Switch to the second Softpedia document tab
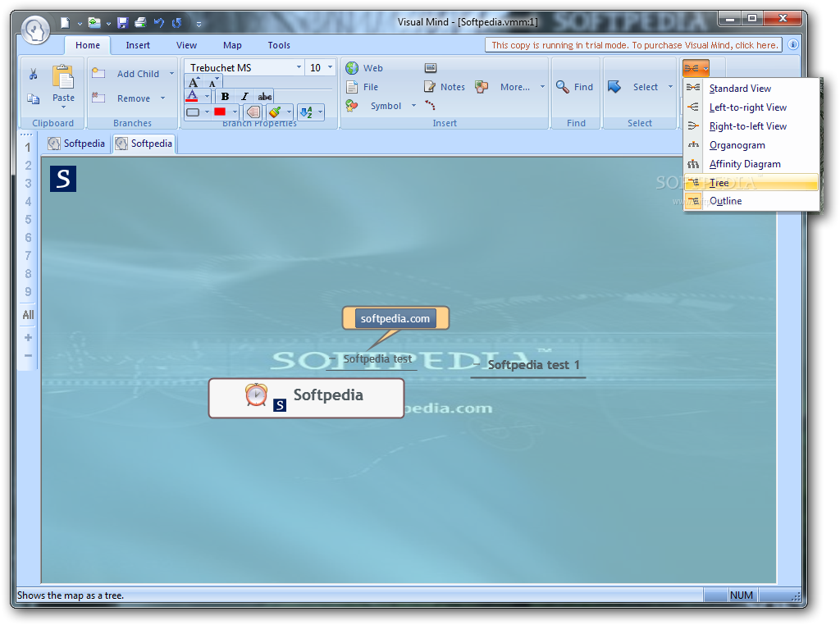This screenshot has height=625, width=840. 144,144
